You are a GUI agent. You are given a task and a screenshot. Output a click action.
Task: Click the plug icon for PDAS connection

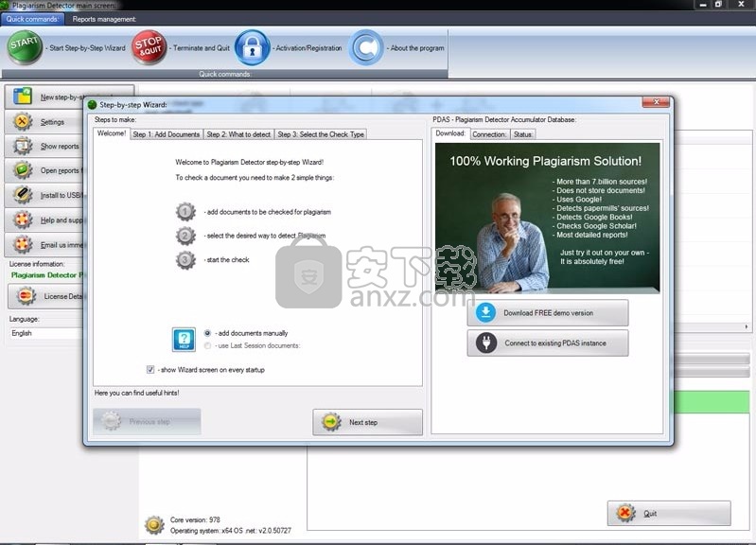tap(486, 343)
